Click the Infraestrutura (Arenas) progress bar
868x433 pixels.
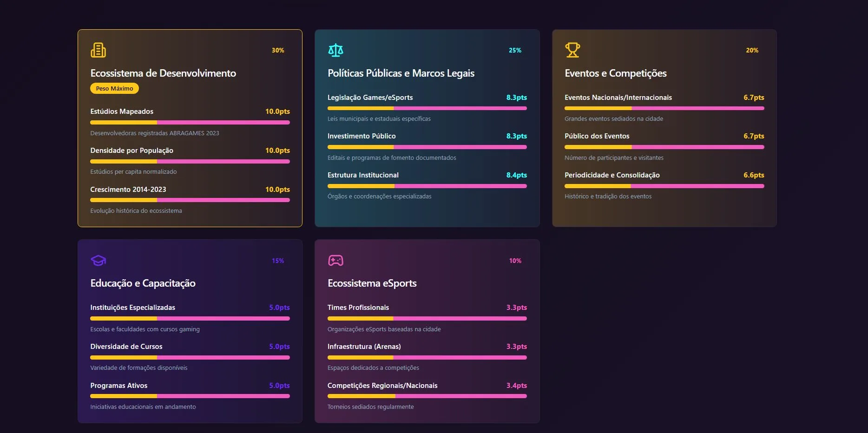tap(427, 358)
